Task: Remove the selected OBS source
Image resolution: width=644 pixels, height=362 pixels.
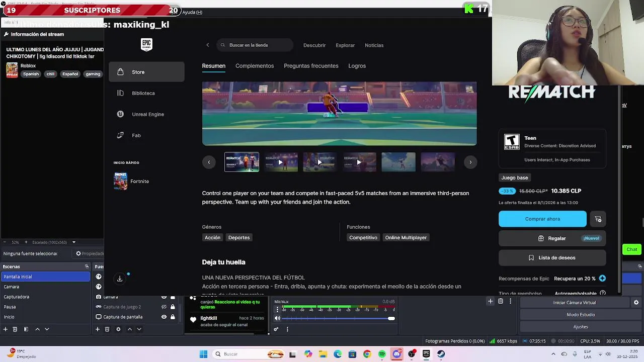Action: pyautogui.click(x=107, y=329)
